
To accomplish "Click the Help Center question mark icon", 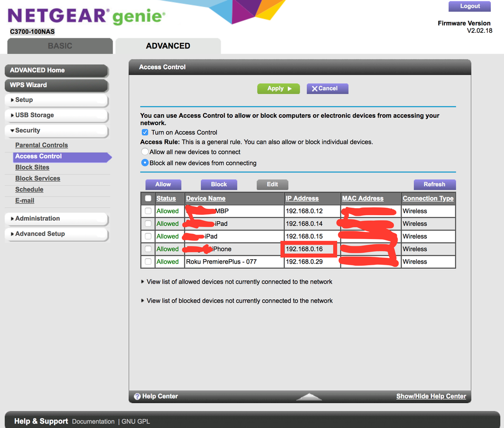I will pyautogui.click(x=137, y=396).
